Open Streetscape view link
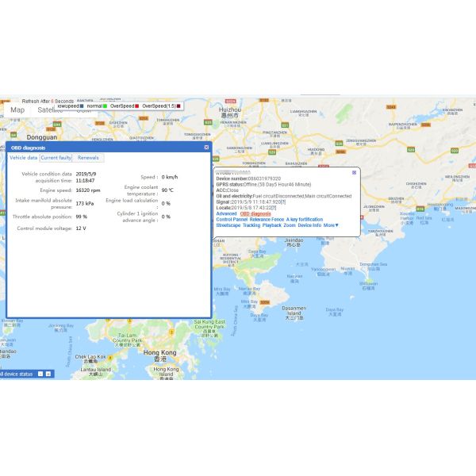The image size is (476, 476). pos(228,225)
